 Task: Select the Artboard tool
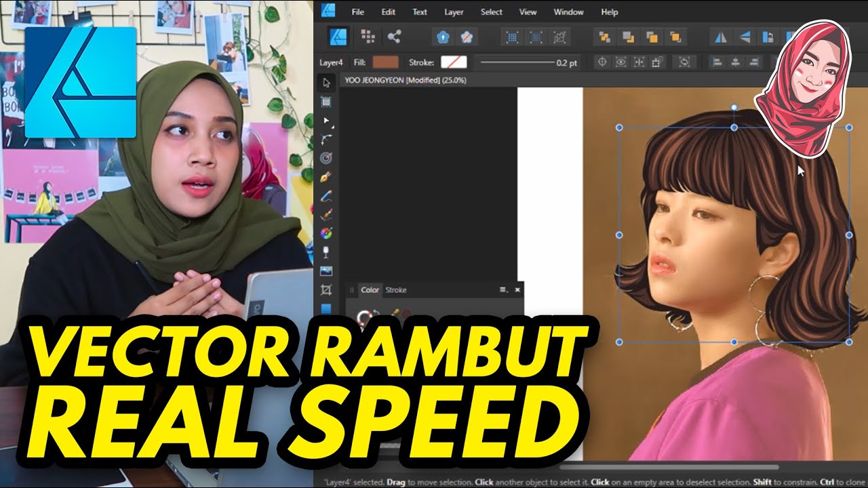[x=326, y=102]
